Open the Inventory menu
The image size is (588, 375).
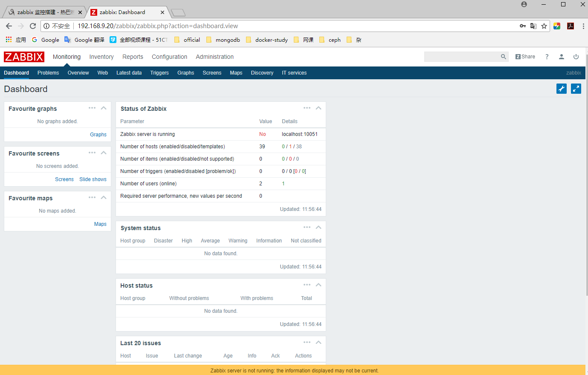pos(101,57)
